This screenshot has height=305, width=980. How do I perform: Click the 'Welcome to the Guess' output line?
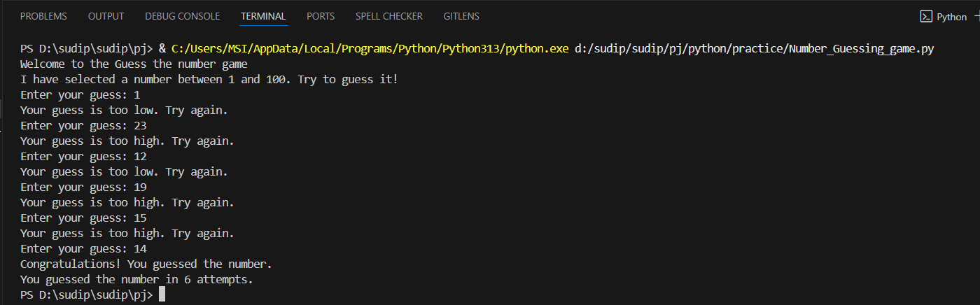[133, 64]
